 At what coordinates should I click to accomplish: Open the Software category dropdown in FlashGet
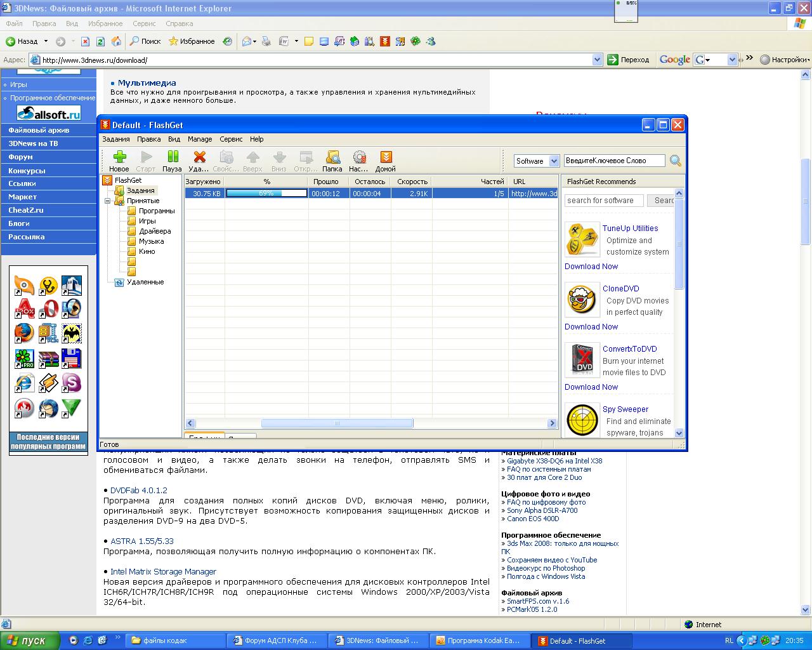pos(554,161)
